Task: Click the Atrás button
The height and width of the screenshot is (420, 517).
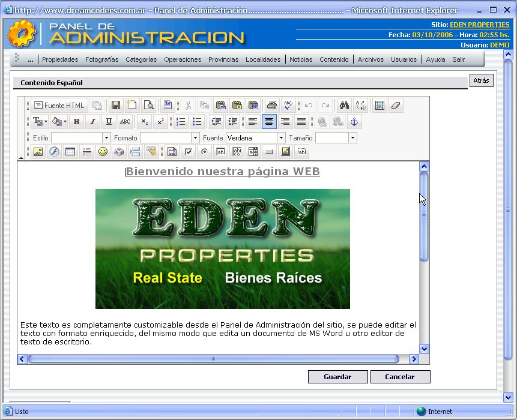Action: (x=481, y=80)
